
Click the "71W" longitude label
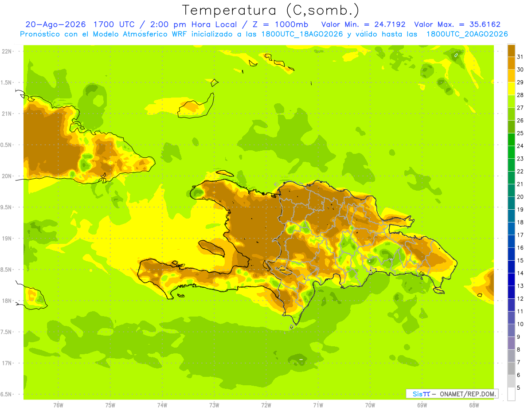tap(318, 405)
